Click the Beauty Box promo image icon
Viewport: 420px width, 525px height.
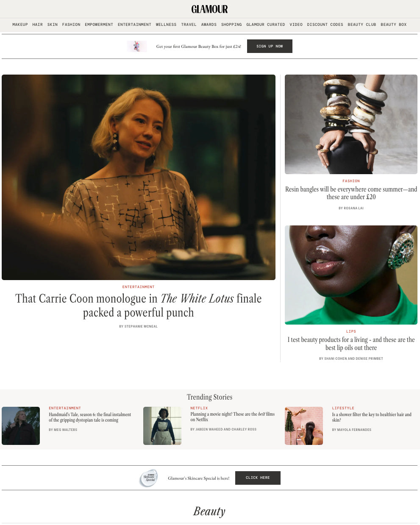137,46
